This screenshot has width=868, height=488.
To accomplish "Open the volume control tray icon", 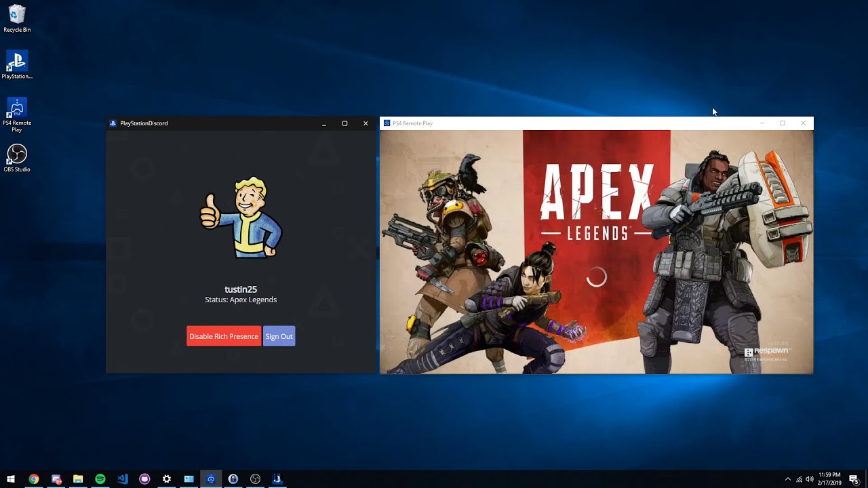I will (809, 479).
